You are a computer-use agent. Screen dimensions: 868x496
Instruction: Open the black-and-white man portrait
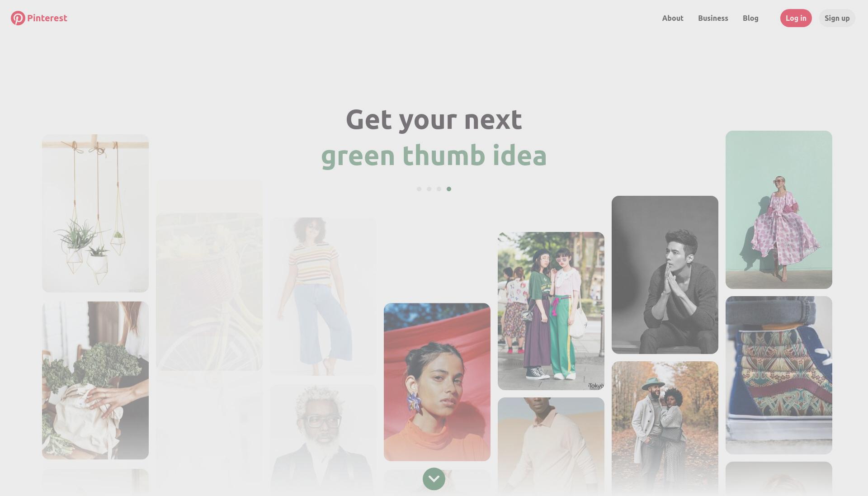pyautogui.click(x=665, y=275)
